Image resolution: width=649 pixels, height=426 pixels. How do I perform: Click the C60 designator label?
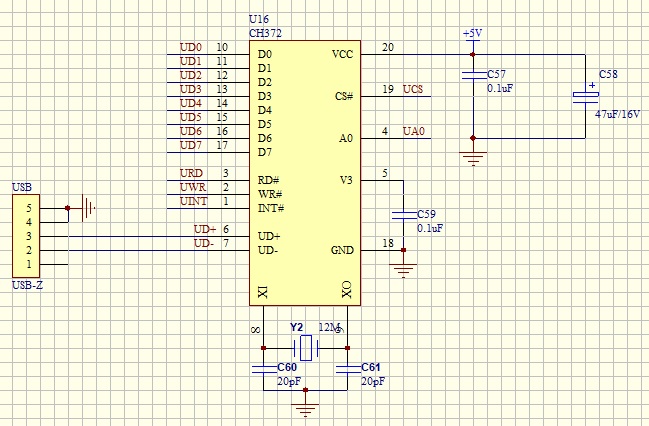click(x=287, y=367)
